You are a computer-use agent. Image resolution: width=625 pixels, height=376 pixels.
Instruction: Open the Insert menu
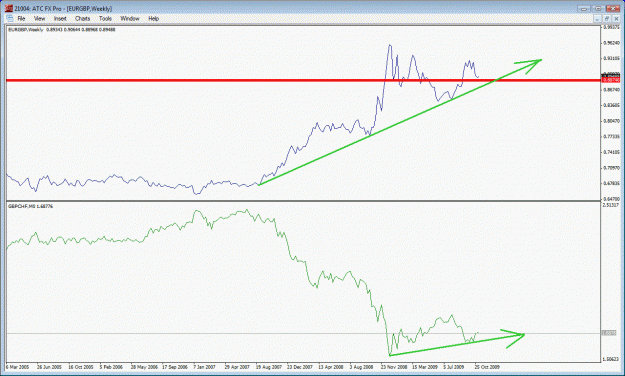(x=60, y=18)
